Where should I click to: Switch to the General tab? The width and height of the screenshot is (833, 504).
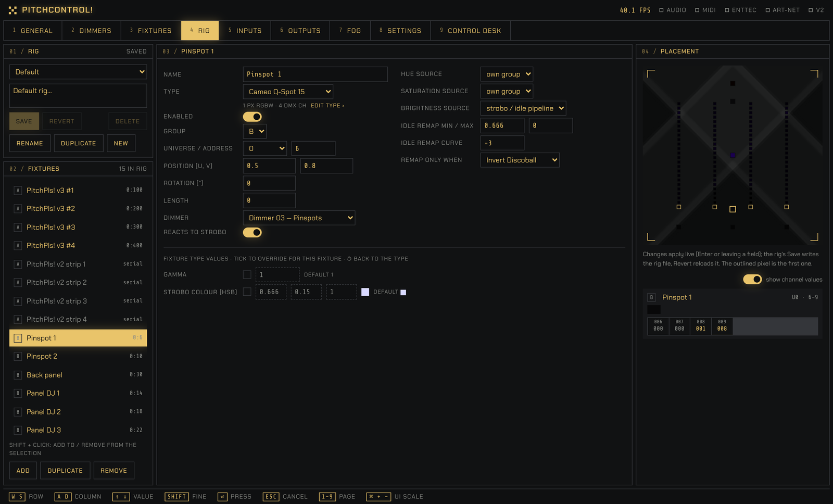point(33,31)
